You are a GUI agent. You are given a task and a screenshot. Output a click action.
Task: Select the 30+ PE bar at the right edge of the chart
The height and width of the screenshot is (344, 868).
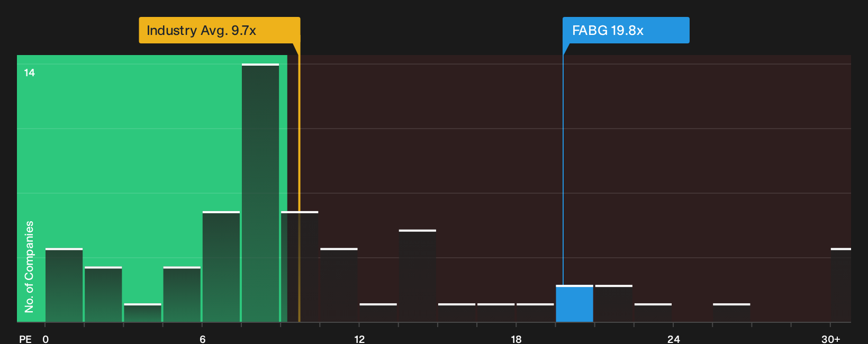click(x=840, y=285)
